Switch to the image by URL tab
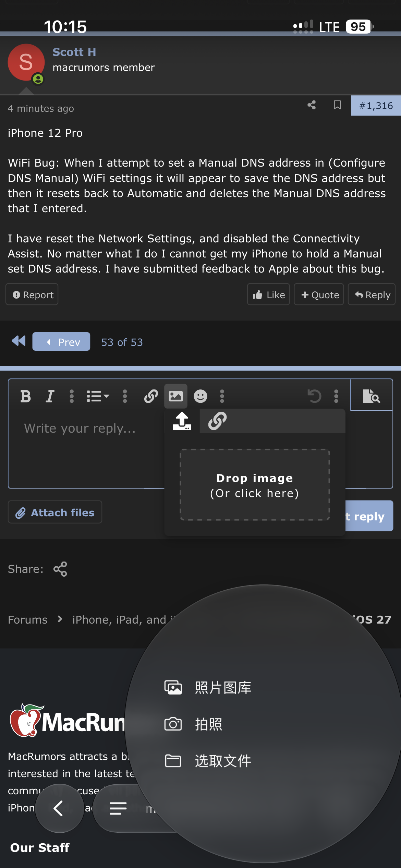 pyautogui.click(x=218, y=421)
